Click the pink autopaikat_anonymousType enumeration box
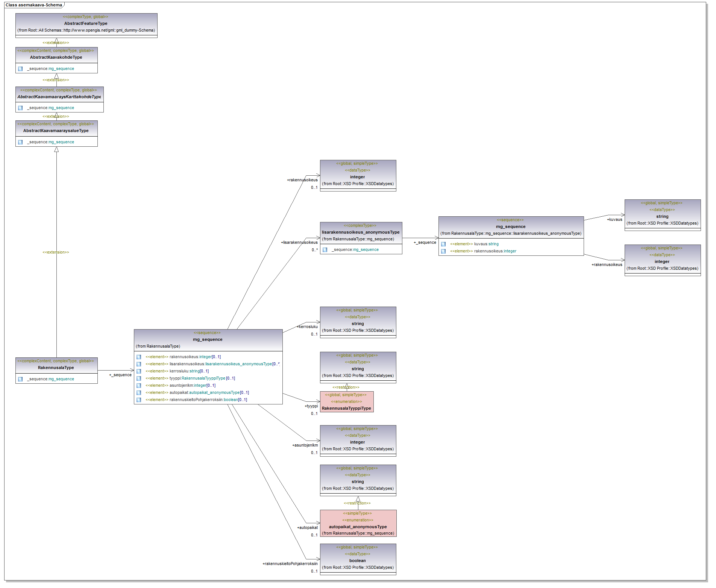Screen dimensions: 716x588 coord(358,523)
